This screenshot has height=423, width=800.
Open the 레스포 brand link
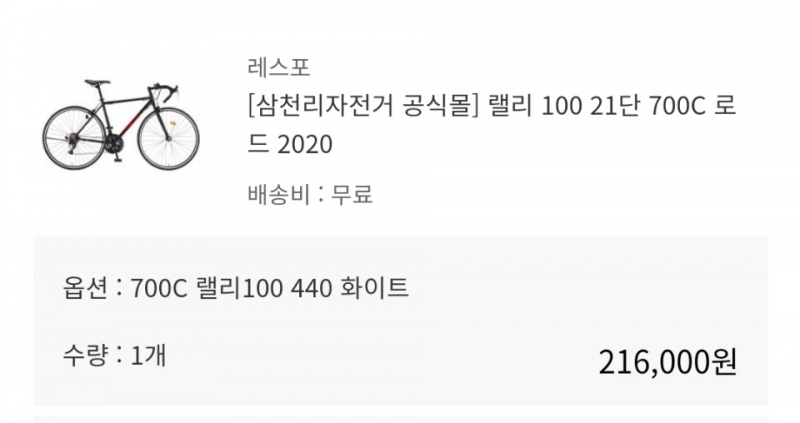[x=278, y=67]
